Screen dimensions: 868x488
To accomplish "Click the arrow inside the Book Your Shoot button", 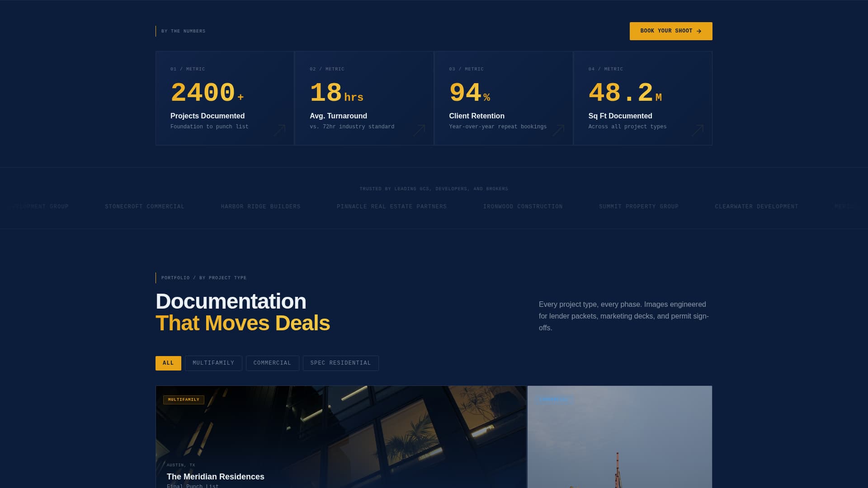I will pos(699,31).
